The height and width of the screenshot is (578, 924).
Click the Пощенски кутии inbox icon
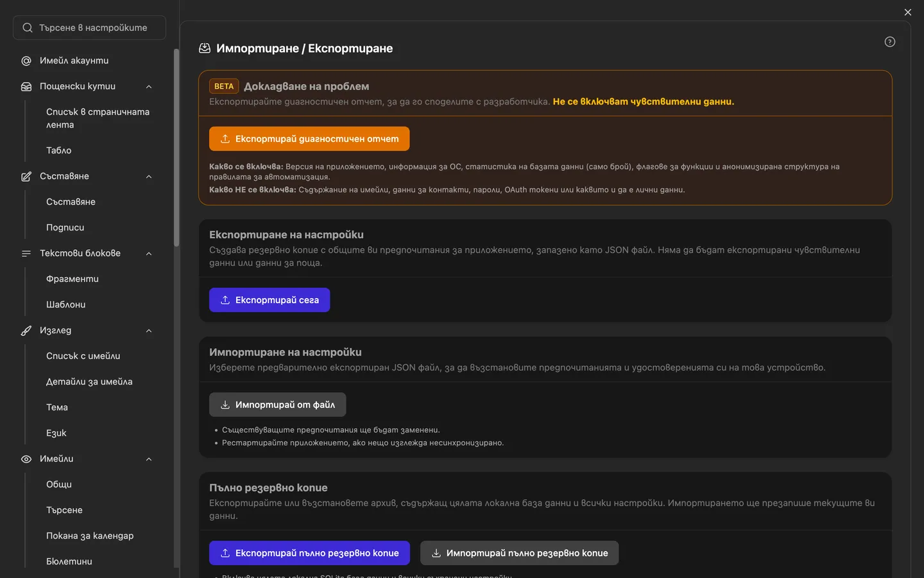coord(26,87)
